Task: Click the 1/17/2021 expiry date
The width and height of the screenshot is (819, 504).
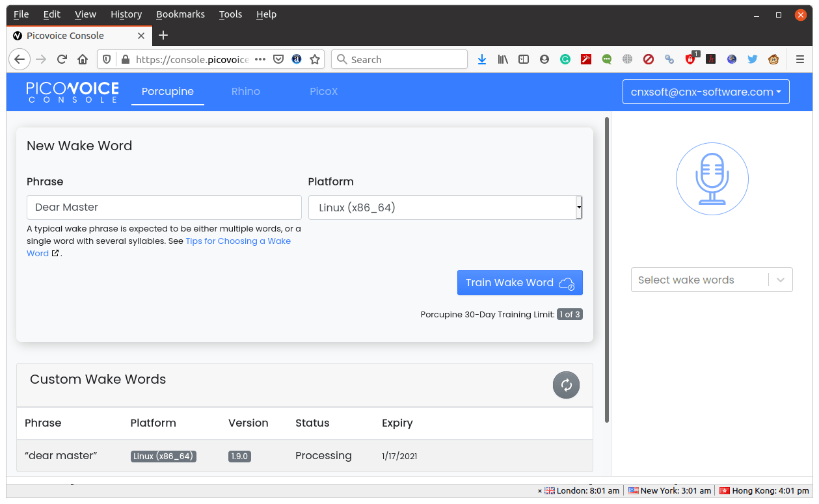Action: tap(399, 456)
